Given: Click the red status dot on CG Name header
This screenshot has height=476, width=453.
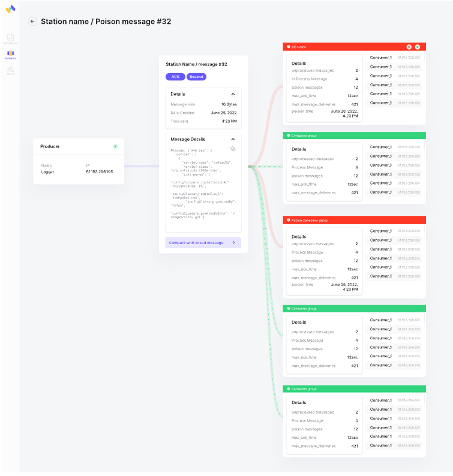Looking at the screenshot, I should pos(409,47).
